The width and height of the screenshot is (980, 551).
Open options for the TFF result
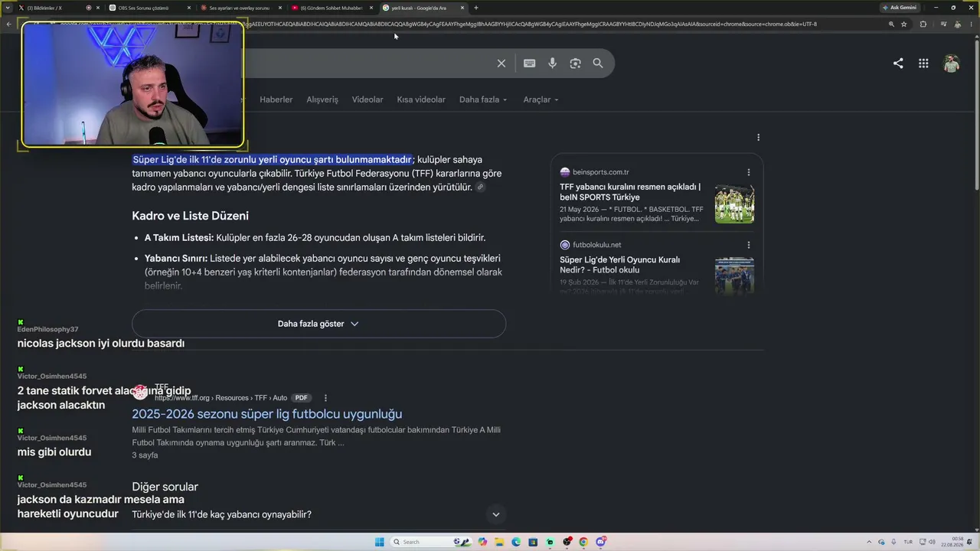pos(325,398)
